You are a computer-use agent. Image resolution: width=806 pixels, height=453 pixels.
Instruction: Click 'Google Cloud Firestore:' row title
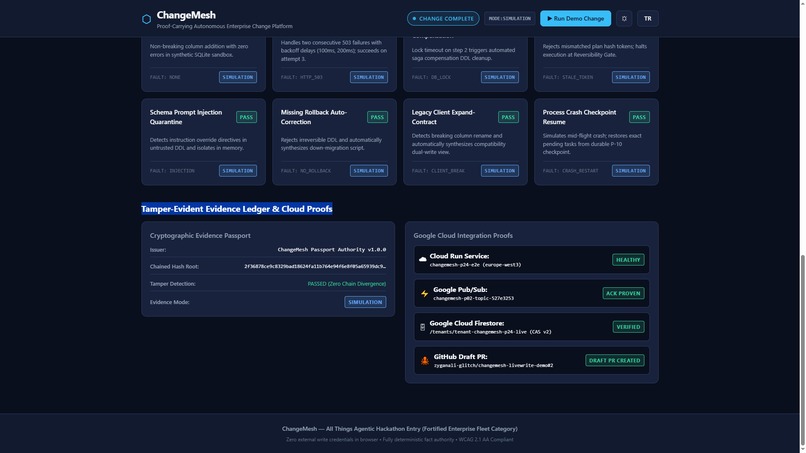(467, 323)
